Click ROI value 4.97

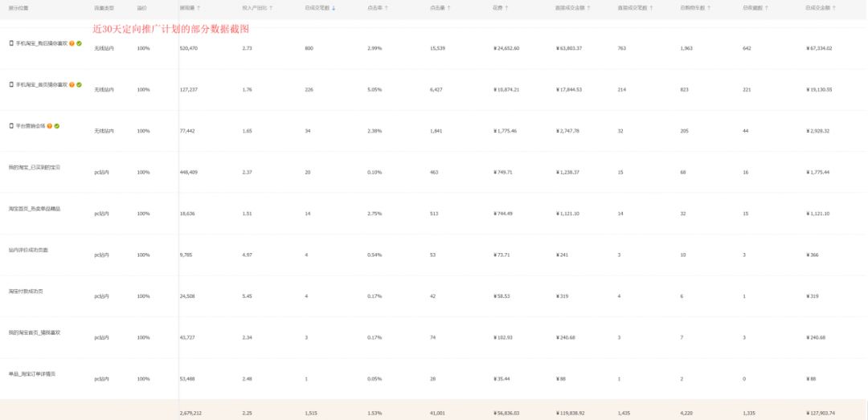[247, 255]
